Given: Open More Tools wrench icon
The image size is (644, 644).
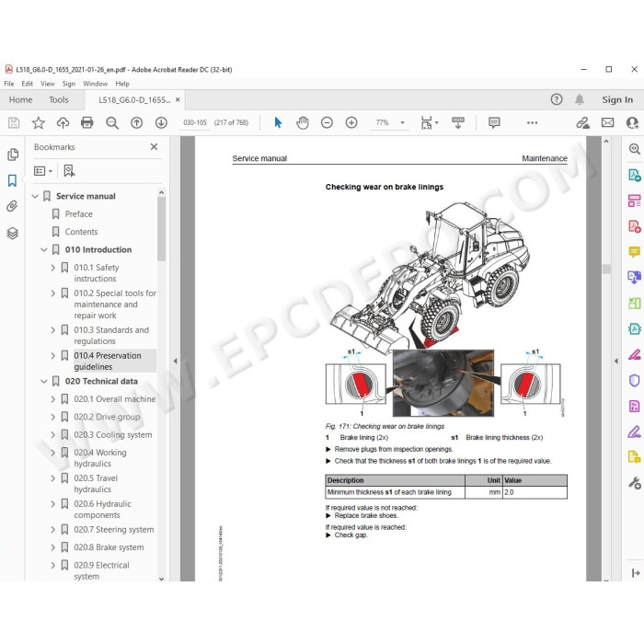Looking at the screenshot, I should click(x=635, y=483).
